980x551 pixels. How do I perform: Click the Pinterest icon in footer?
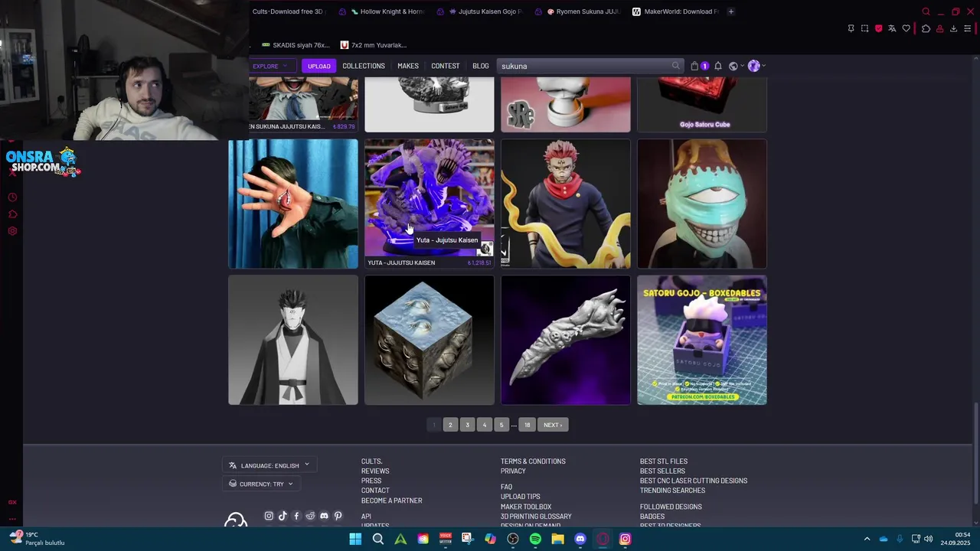point(338,516)
